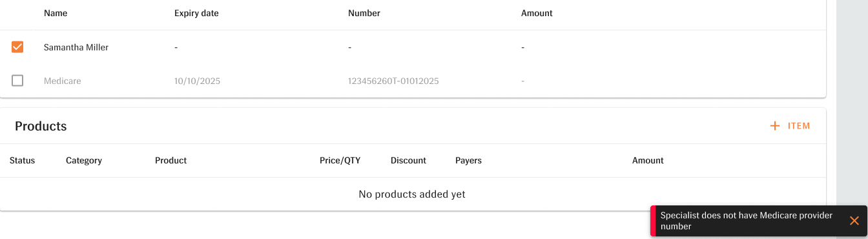Viewport: 868px width, 239px height.
Task: Click the ITEM button label
Action: click(x=799, y=126)
